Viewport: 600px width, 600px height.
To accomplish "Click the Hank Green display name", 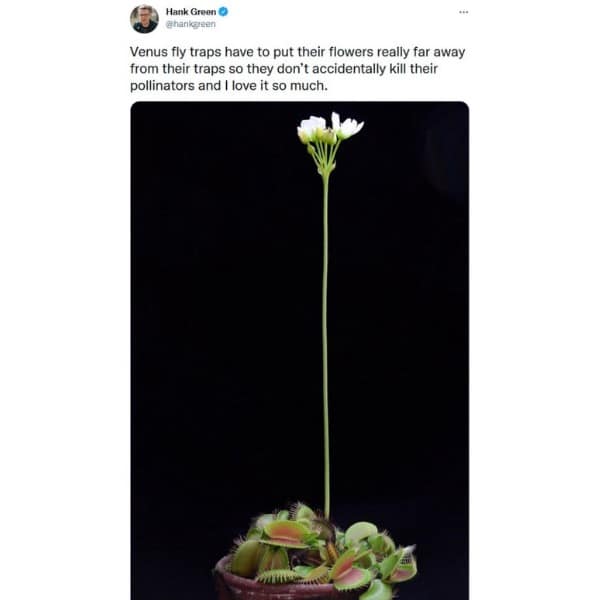I will (190, 12).
